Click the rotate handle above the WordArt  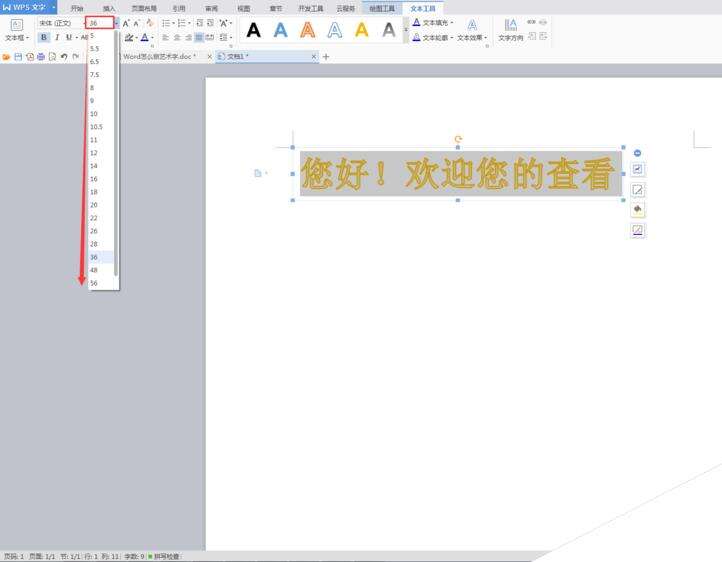point(458,139)
